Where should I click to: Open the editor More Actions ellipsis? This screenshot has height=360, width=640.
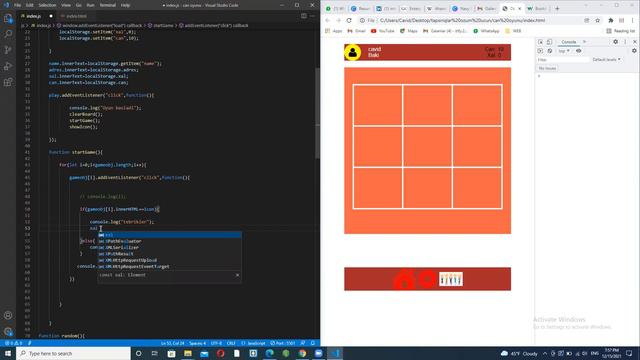[x=313, y=16]
